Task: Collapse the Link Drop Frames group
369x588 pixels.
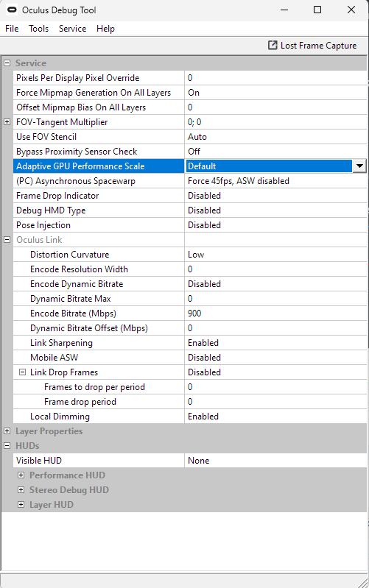Action: point(23,372)
